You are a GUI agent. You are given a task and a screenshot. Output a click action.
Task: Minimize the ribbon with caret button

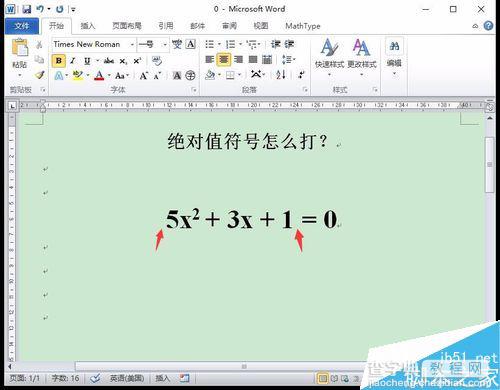(475, 26)
